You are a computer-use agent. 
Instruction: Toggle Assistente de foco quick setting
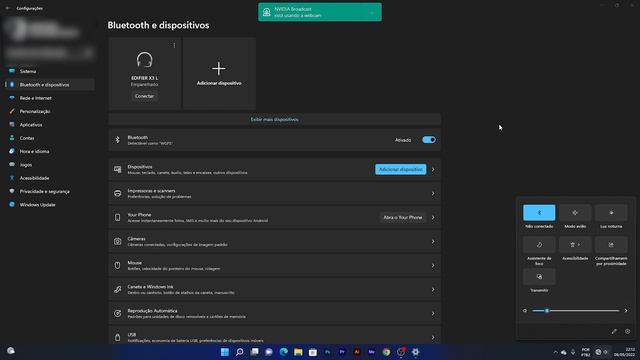[x=539, y=244]
